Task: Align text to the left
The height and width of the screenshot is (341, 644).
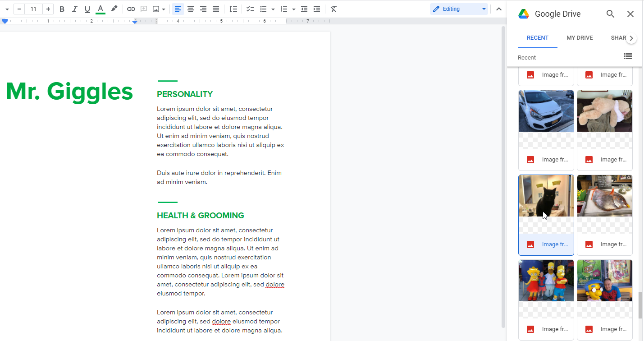Action: [178, 9]
